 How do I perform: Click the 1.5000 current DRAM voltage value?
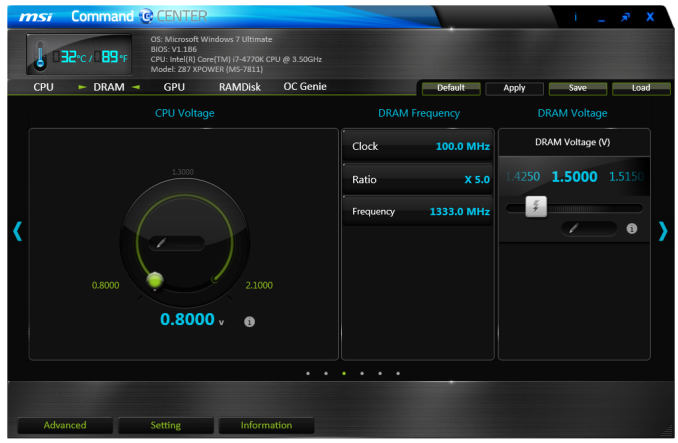pos(575,177)
